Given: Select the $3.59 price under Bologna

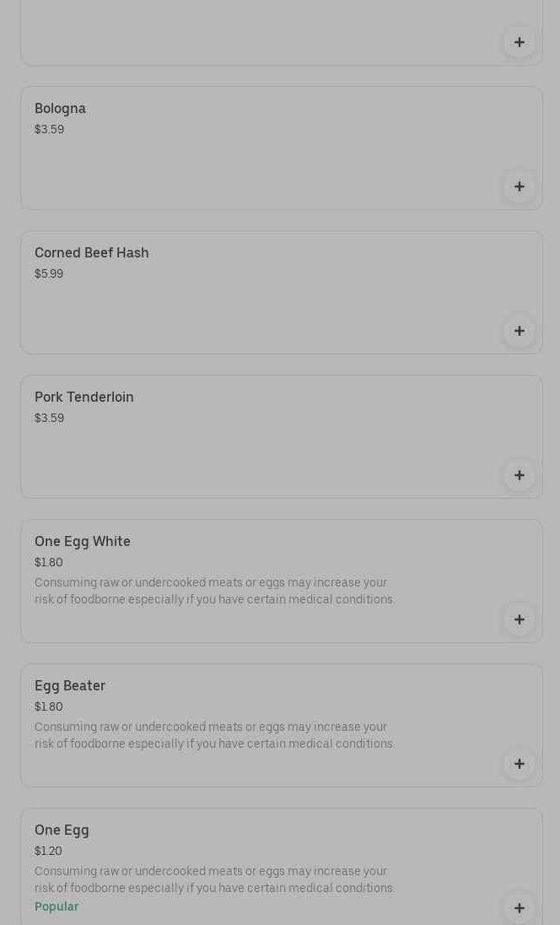Looking at the screenshot, I should click(x=49, y=130).
